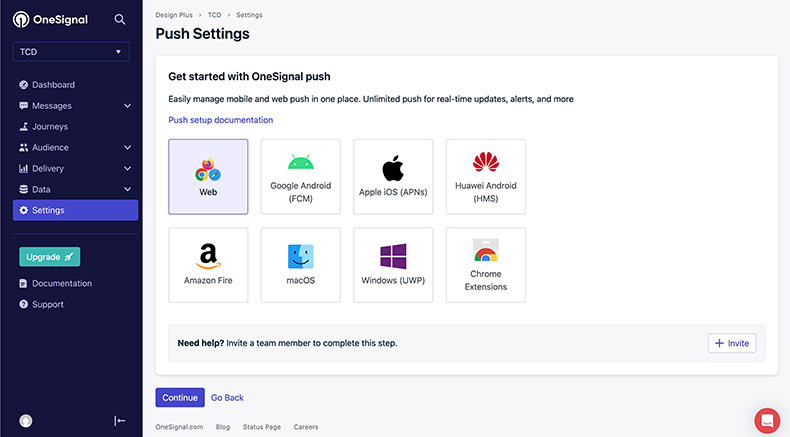Open the OneSignal.com footer link
The image size is (790, 437).
179,427
